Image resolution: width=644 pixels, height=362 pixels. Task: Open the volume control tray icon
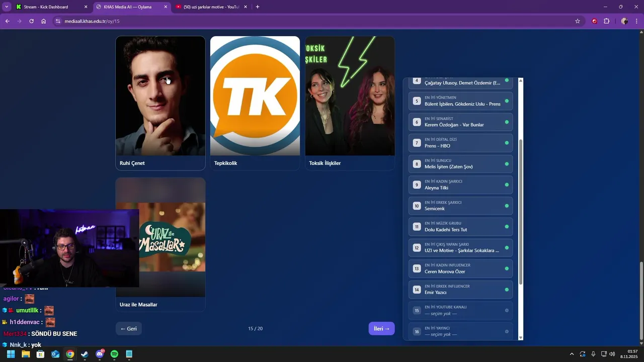[x=612, y=354]
